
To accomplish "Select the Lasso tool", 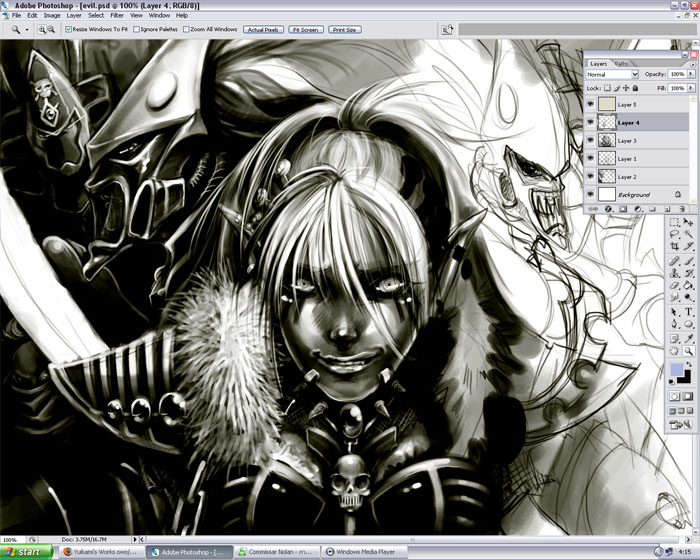I will [x=675, y=234].
